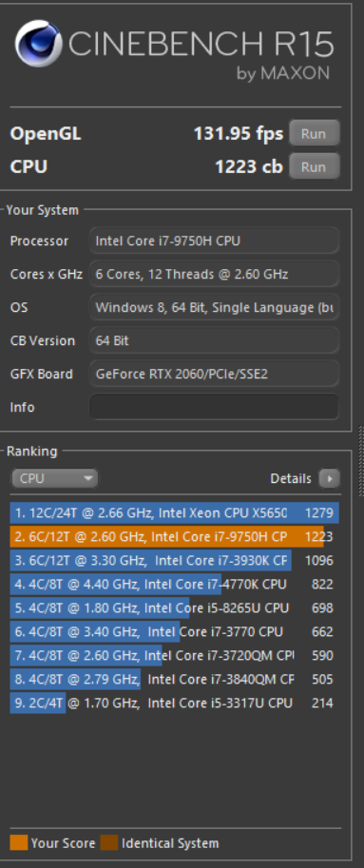Screen dimensions: 364x868
Task: Run the OpenGL benchmark
Action: point(314,133)
